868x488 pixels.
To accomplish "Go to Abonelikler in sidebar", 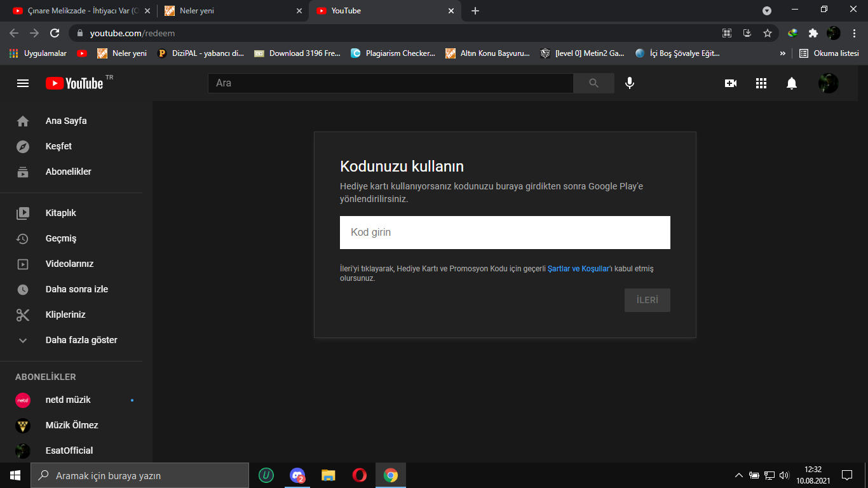I will (x=69, y=172).
